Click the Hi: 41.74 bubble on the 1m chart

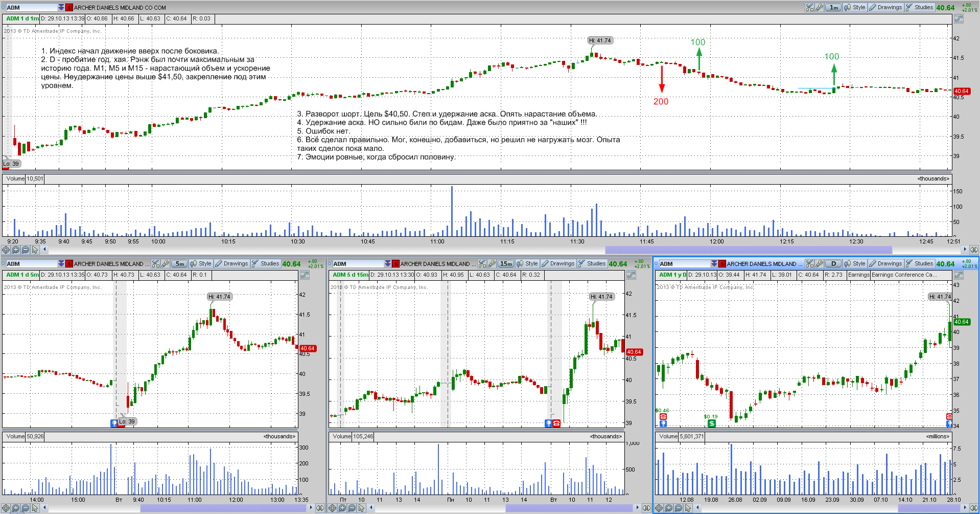[x=599, y=40]
